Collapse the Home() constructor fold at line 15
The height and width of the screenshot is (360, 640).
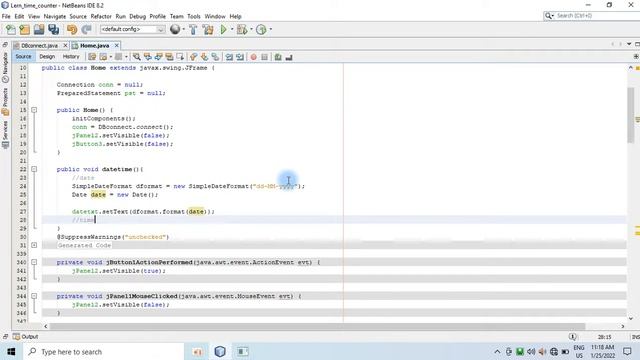click(34, 110)
